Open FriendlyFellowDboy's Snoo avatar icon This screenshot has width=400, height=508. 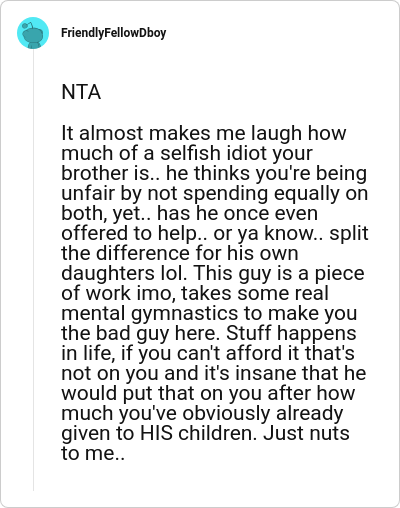(33, 33)
